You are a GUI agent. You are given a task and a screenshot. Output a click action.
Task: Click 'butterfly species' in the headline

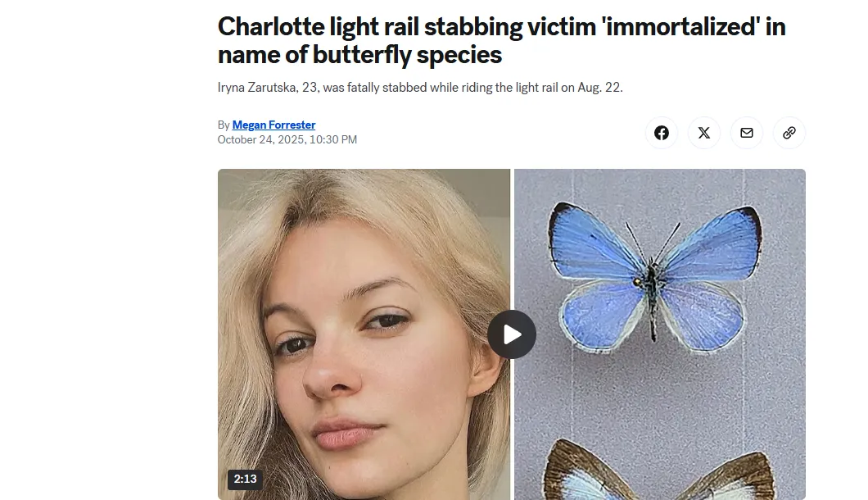[x=407, y=55]
